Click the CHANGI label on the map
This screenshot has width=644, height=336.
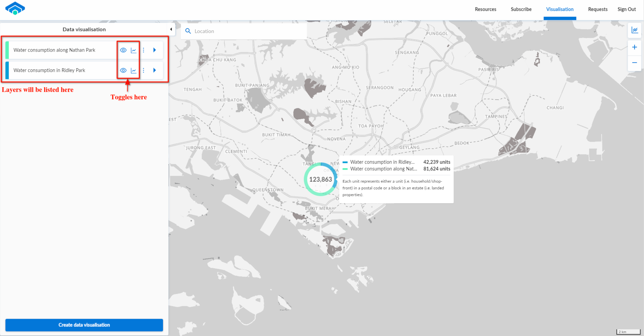(x=555, y=108)
